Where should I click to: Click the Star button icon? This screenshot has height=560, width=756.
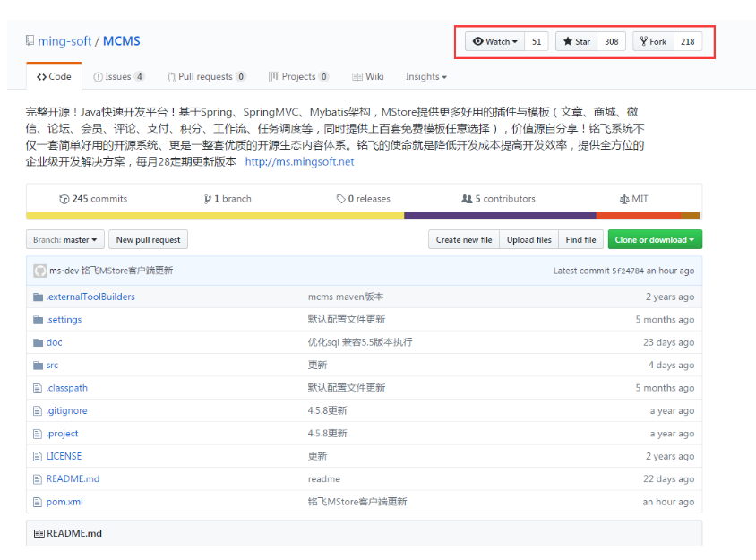(x=568, y=42)
